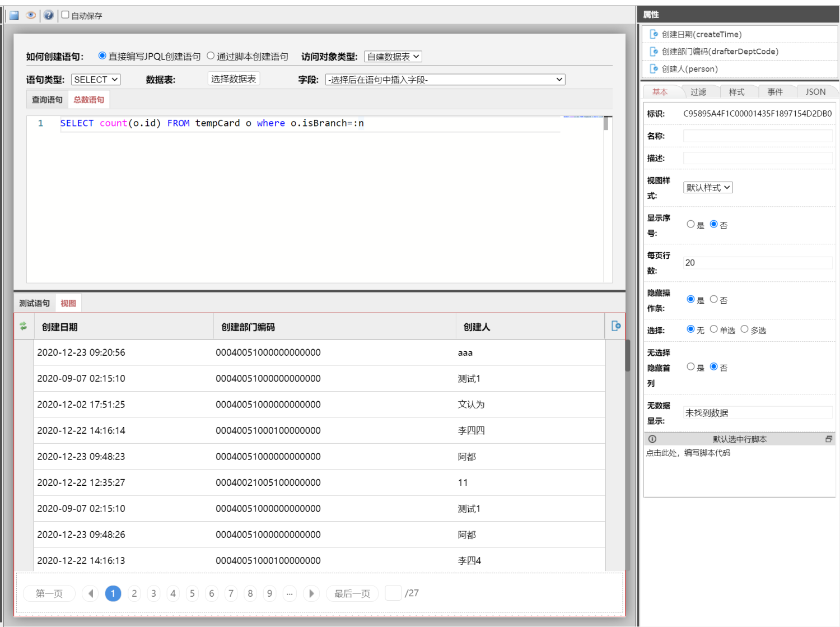Click the next page arrow in the pagination
This screenshot has width=840, height=627.
311,593
